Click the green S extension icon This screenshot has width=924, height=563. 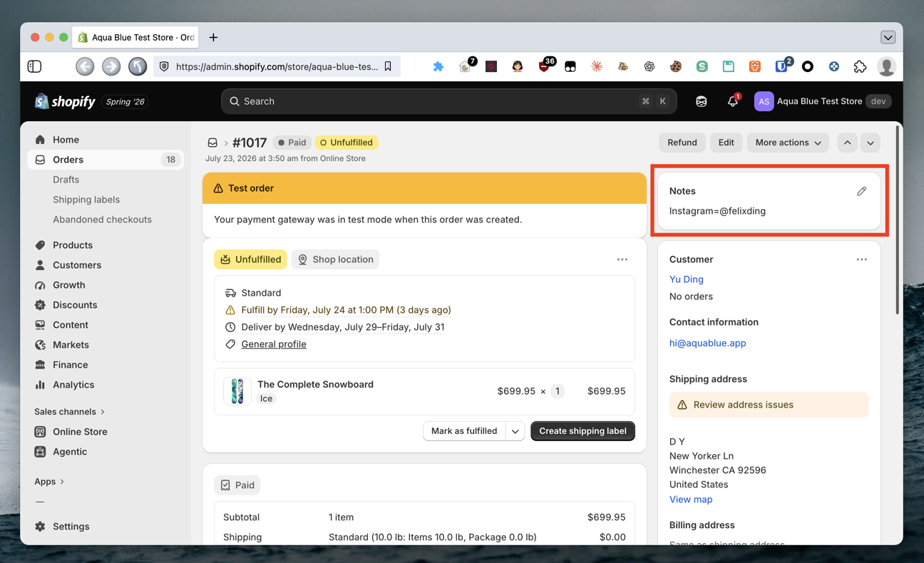(x=702, y=66)
